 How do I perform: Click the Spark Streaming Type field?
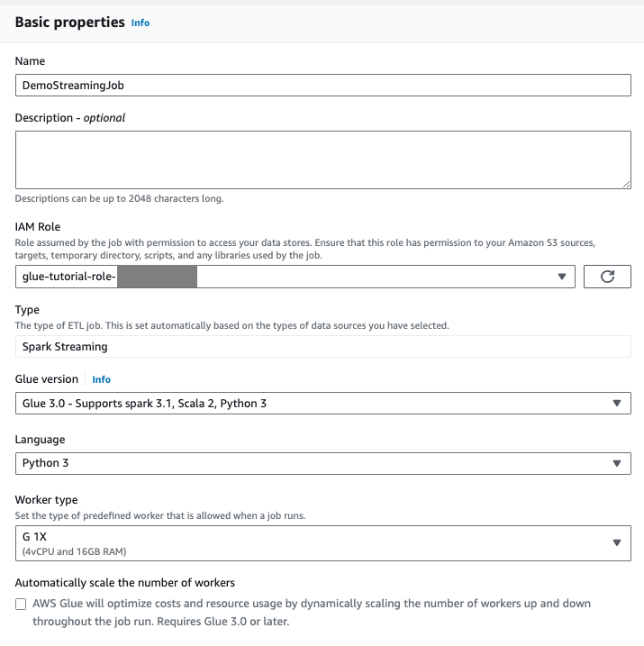[322, 347]
